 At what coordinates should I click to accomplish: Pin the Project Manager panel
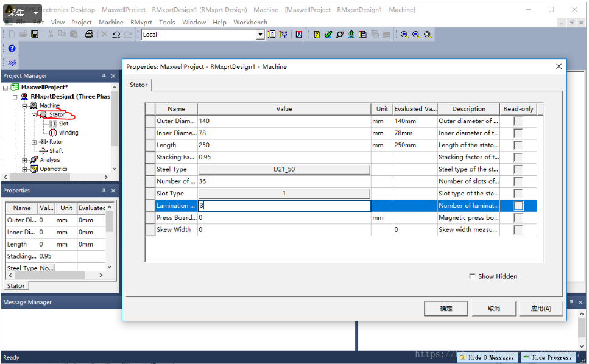tap(104, 76)
